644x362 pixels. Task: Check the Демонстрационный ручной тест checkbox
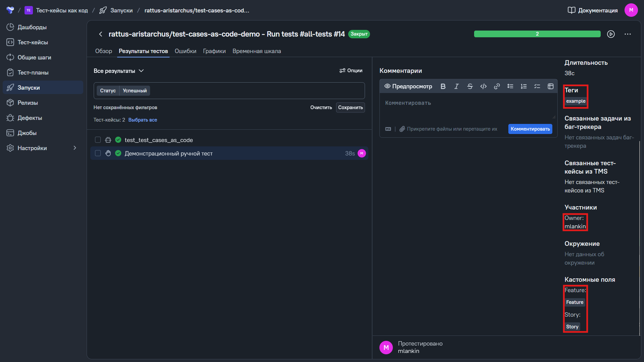98,153
